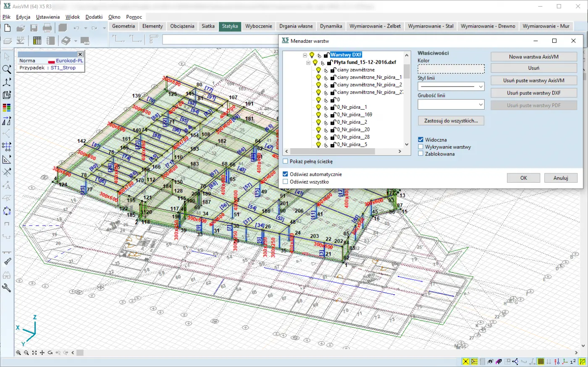Click the Nowa warstwa AxisVM button
The image size is (588, 367).
click(x=533, y=57)
